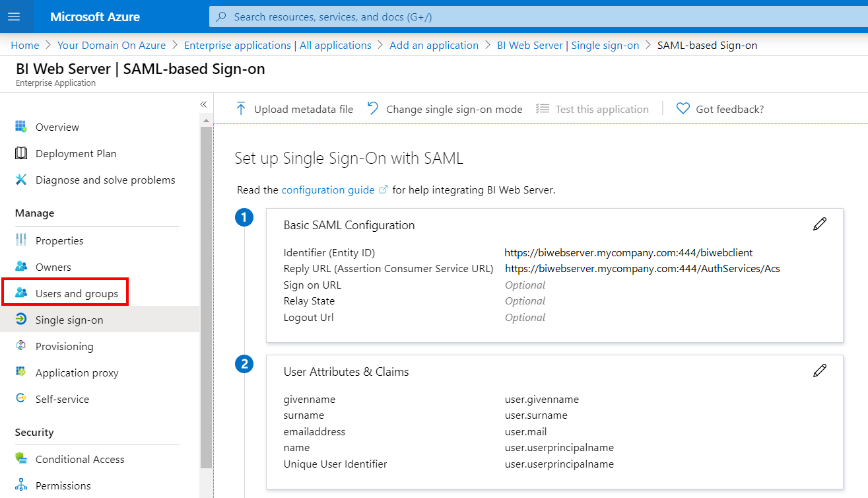Select Provisioning in the Manage menu
The image size is (868, 498).
tap(64, 346)
